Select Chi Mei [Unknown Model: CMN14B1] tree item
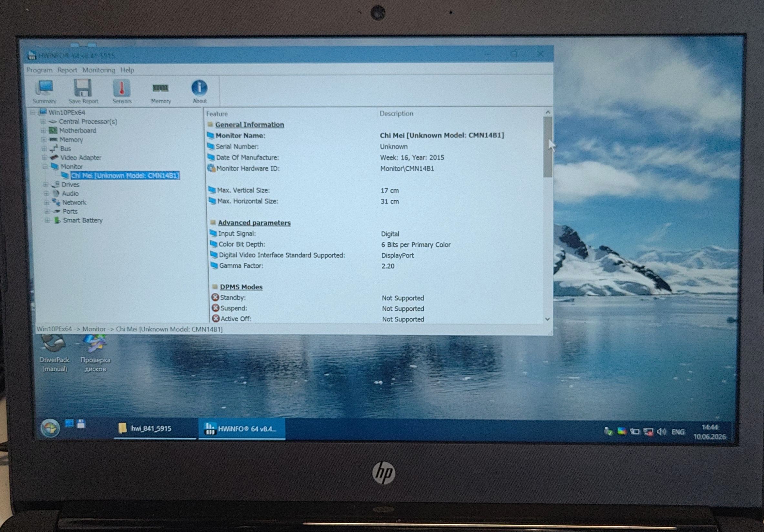 125,176
